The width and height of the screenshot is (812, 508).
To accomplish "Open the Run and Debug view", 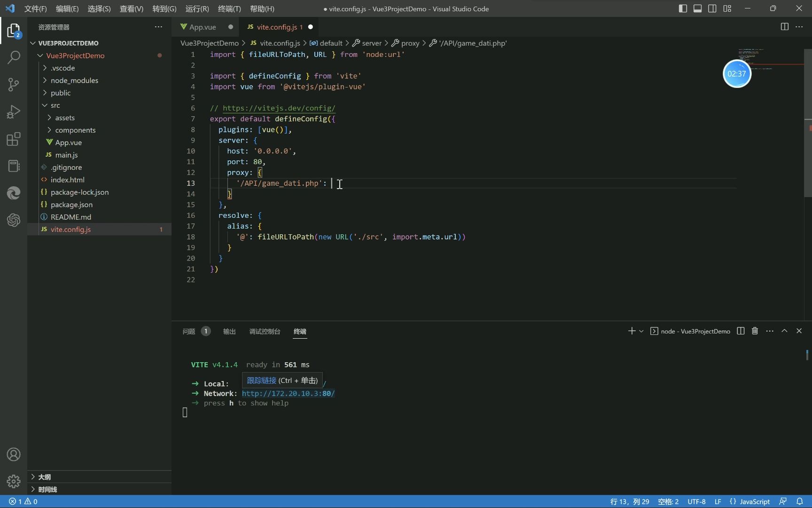I will pyautogui.click(x=14, y=112).
